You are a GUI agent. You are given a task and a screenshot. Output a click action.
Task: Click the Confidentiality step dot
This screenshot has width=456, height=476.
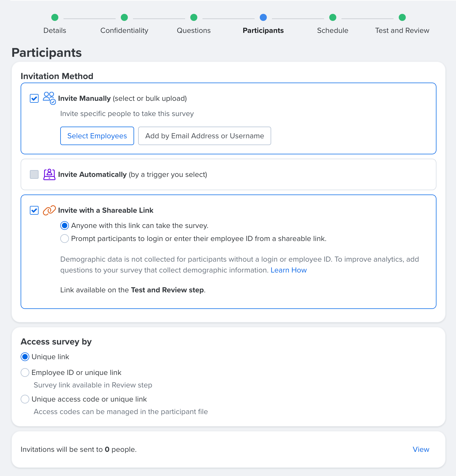tap(124, 17)
